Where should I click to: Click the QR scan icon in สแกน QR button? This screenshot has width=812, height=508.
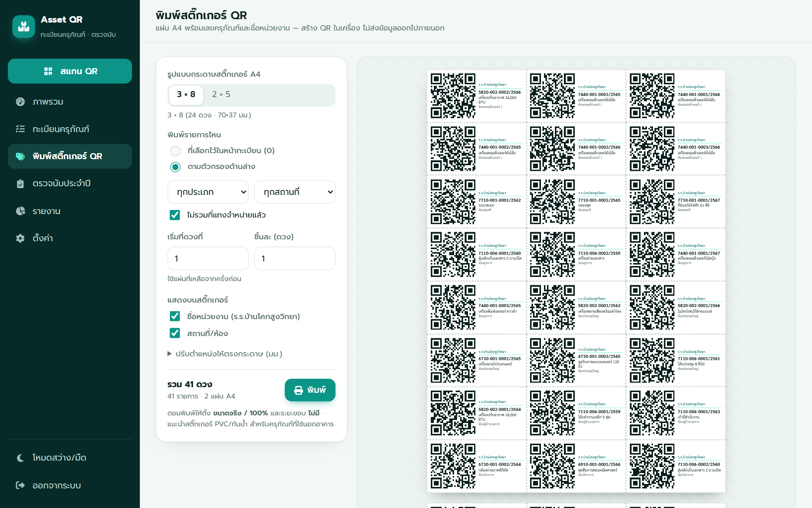click(x=48, y=71)
